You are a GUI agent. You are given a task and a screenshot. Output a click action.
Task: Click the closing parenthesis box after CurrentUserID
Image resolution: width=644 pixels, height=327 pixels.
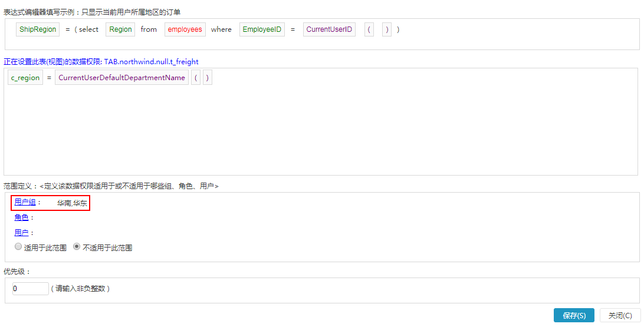(387, 29)
